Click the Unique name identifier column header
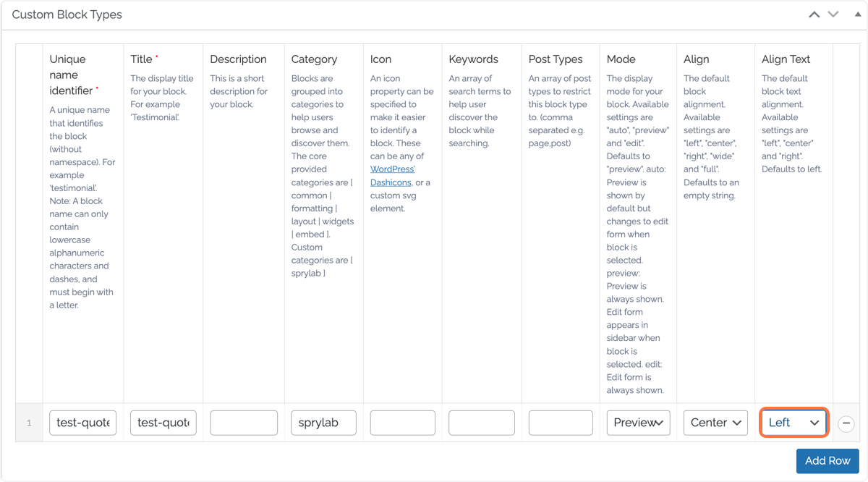Image resolution: width=868 pixels, height=482 pixels. (x=74, y=75)
